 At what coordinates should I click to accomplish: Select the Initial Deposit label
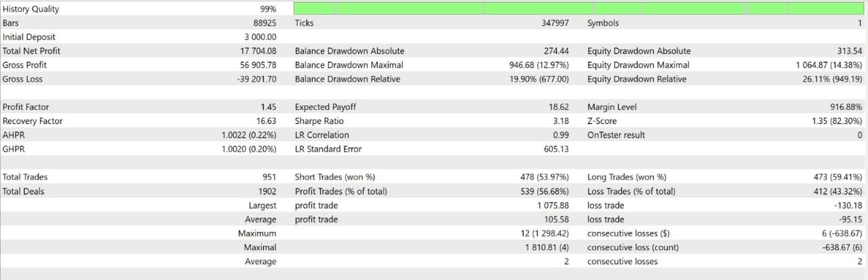(x=29, y=37)
